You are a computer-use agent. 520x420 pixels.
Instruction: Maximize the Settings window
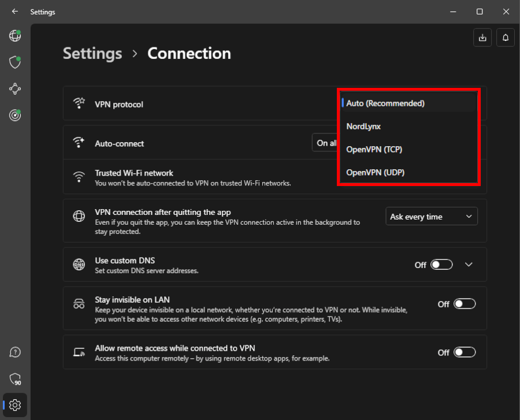[480, 12]
